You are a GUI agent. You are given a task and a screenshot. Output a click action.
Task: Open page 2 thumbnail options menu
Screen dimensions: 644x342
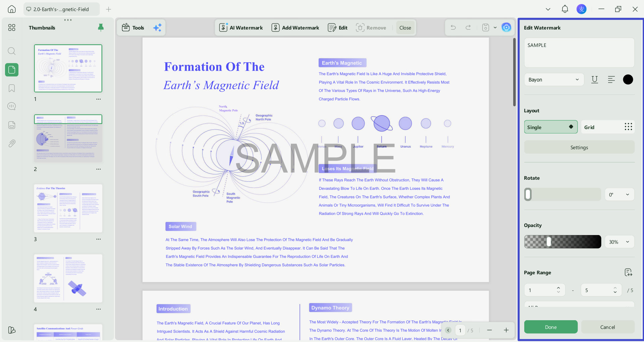pos(98,169)
